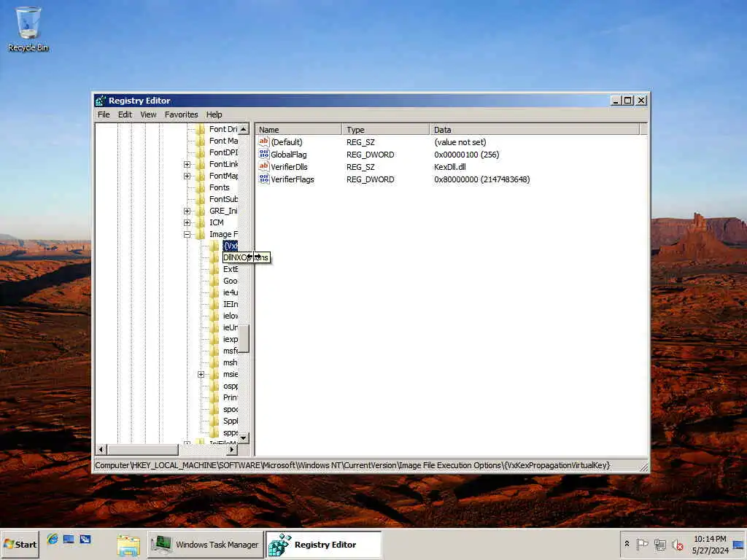Viewport: 747px width, 560px height.
Task: Collapse the Image File Execution Options node
Action: 187,234
